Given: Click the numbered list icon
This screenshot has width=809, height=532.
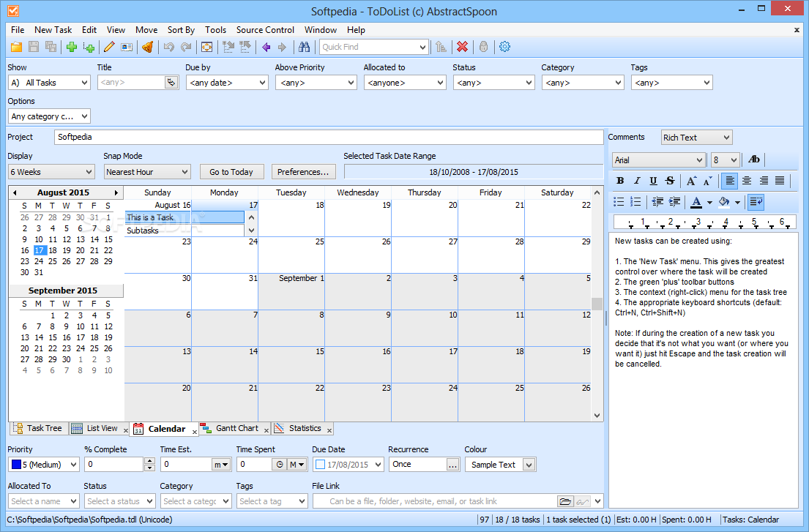Looking at the screenshot, I should click(635, 202).
